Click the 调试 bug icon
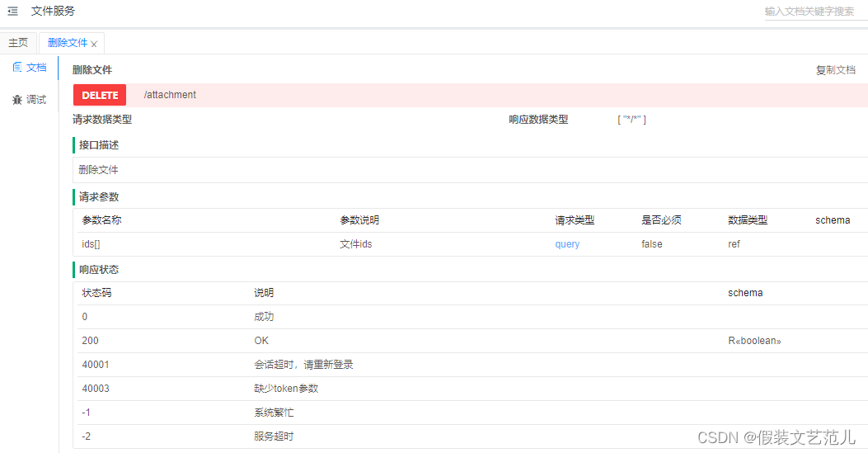This screenshot has height=453, width=868. [x=17, y=100]
